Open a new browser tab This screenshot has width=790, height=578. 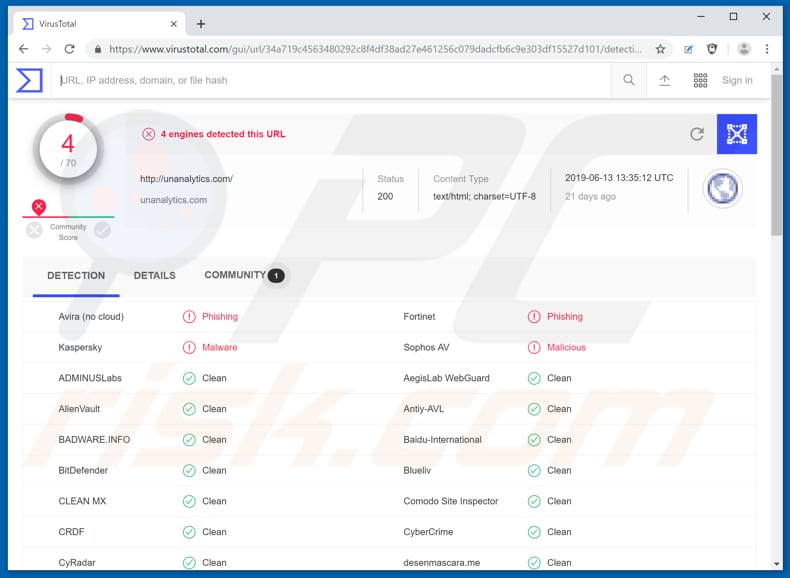[201, 24]
